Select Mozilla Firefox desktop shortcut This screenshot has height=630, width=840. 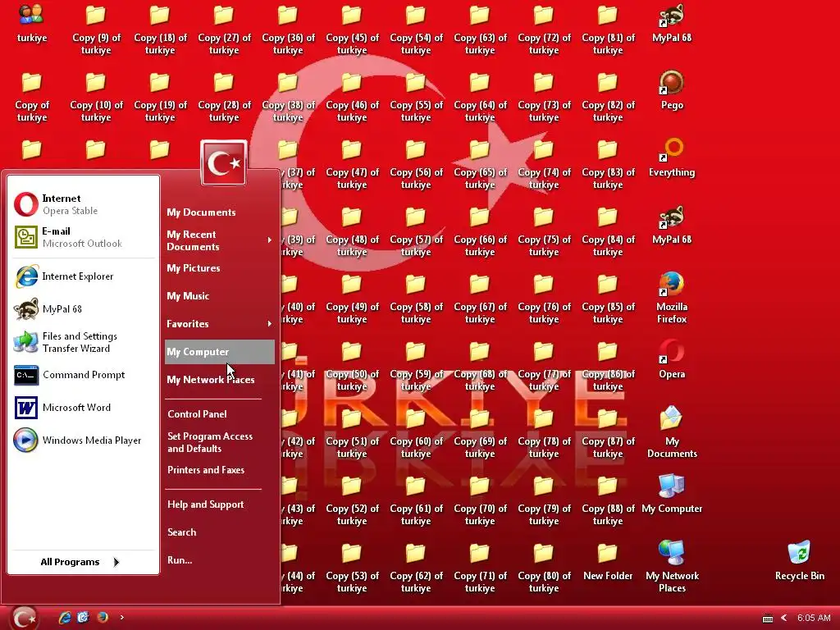[672, 298]
